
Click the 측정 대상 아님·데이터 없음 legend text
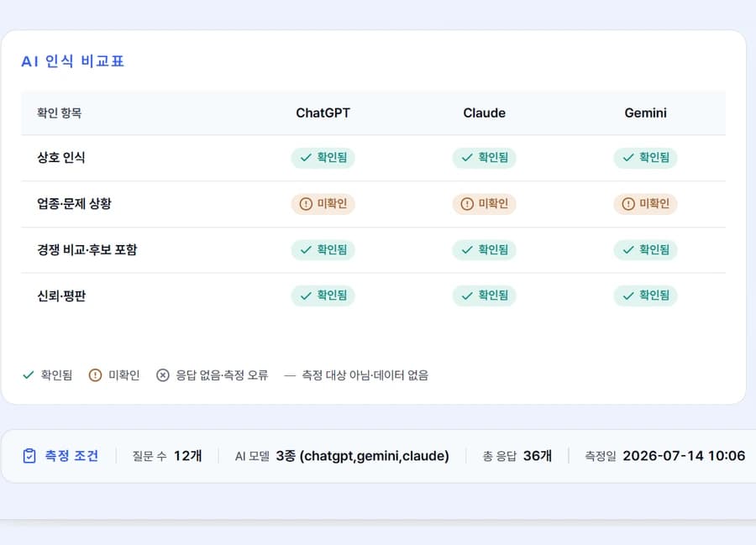pos(365,375)
